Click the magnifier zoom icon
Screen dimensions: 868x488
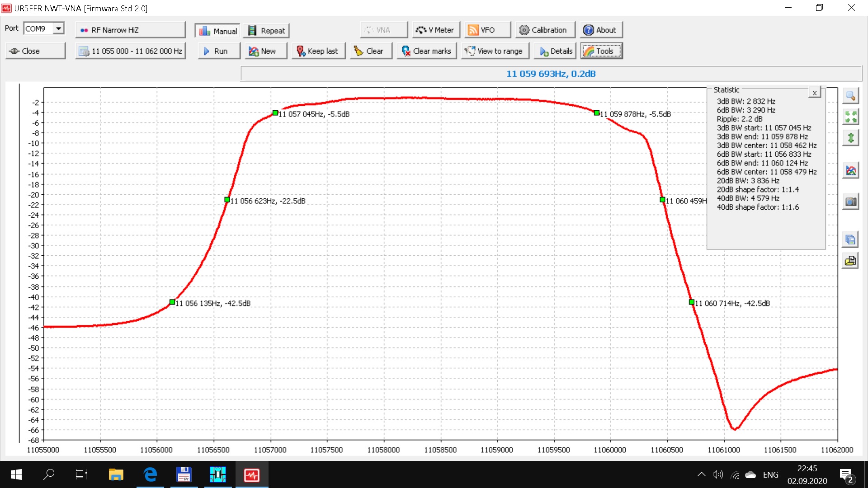coord(850,96)
